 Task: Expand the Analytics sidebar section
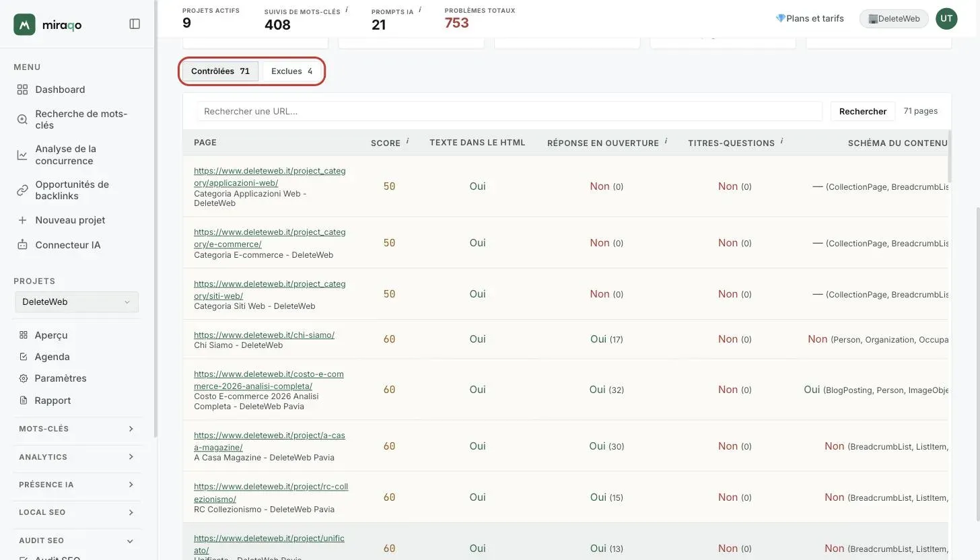77,457
